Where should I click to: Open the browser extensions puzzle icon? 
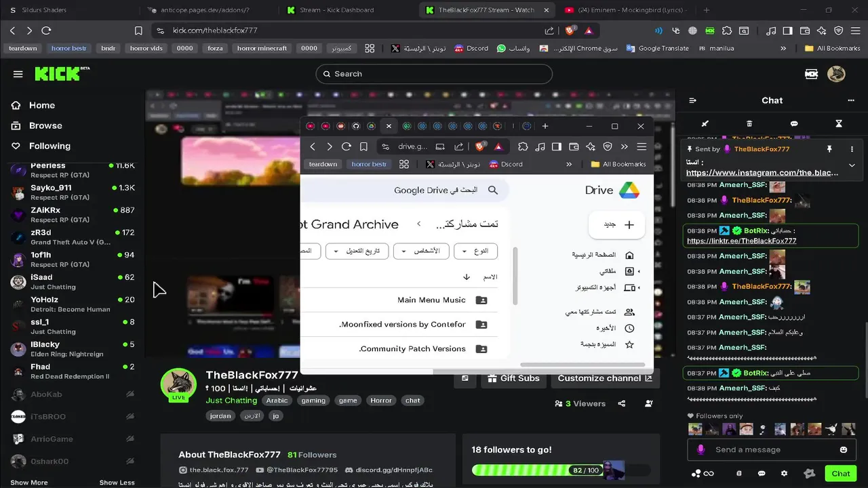(727, 30)
